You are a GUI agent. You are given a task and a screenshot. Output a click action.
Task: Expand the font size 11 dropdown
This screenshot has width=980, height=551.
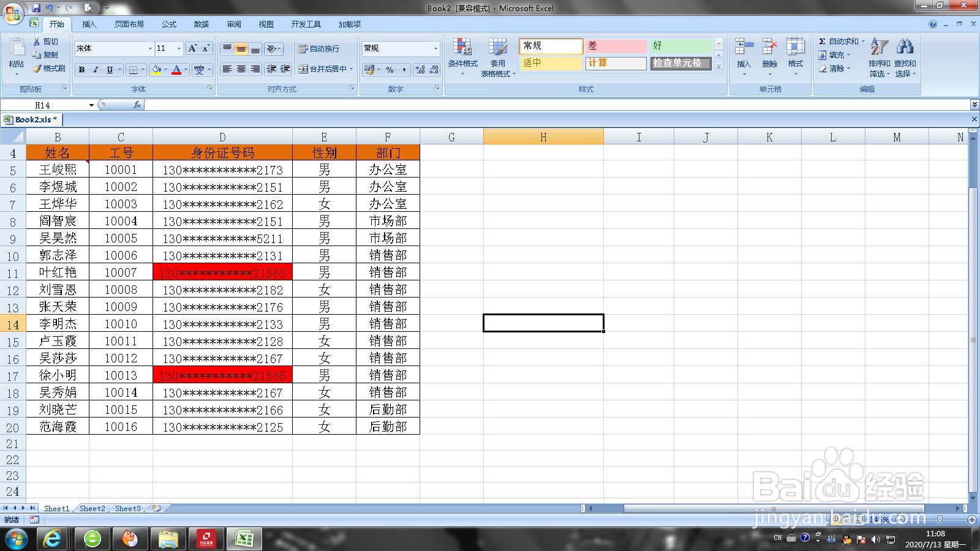pyautogui.click(x=179, y=48)
